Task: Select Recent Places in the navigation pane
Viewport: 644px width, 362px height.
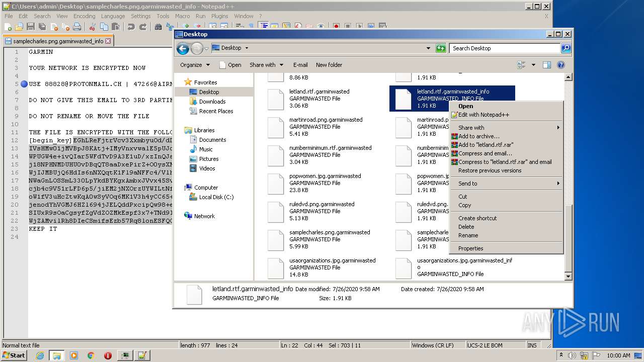Action: click(x=211, y=111)
